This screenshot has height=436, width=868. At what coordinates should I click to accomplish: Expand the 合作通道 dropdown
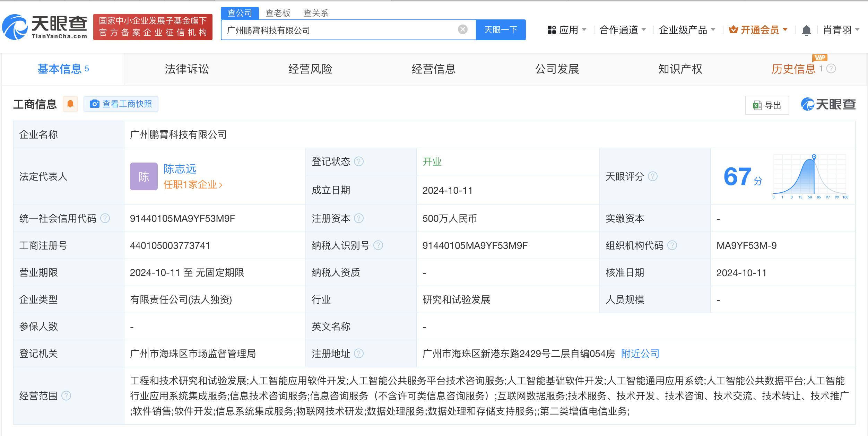(623, 30)
